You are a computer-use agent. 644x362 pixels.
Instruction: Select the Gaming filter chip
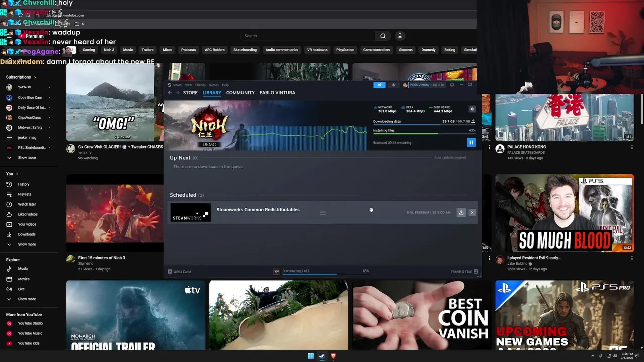[89, 50]
